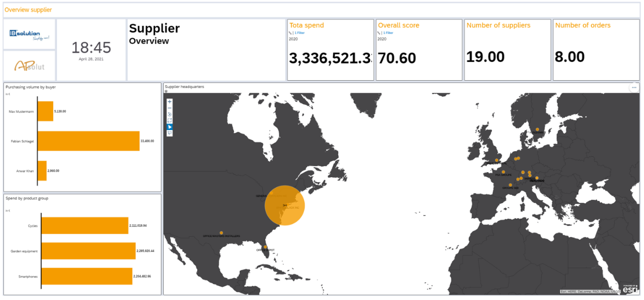This screenshot has height=300, width=644.
Task: Click the large orange bubble over the US east coast
Action: coord(285,205)
